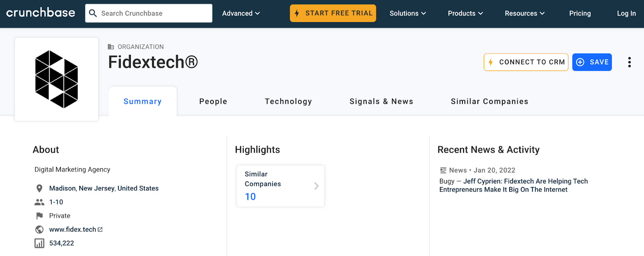
Task: Click the search magnifier icon
Action: tap(93, 13)
